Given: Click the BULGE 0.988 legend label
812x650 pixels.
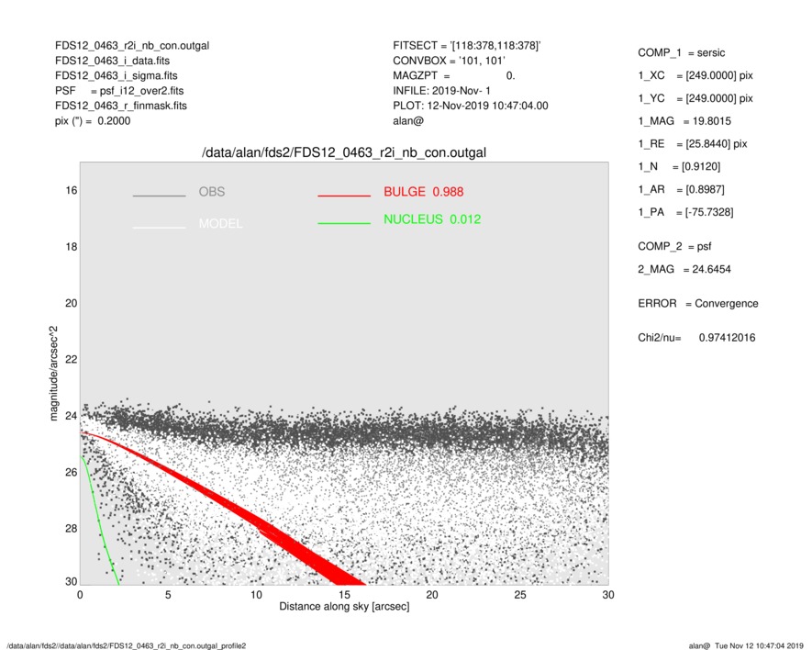Looking at the screenshot, I should (424, 192).
